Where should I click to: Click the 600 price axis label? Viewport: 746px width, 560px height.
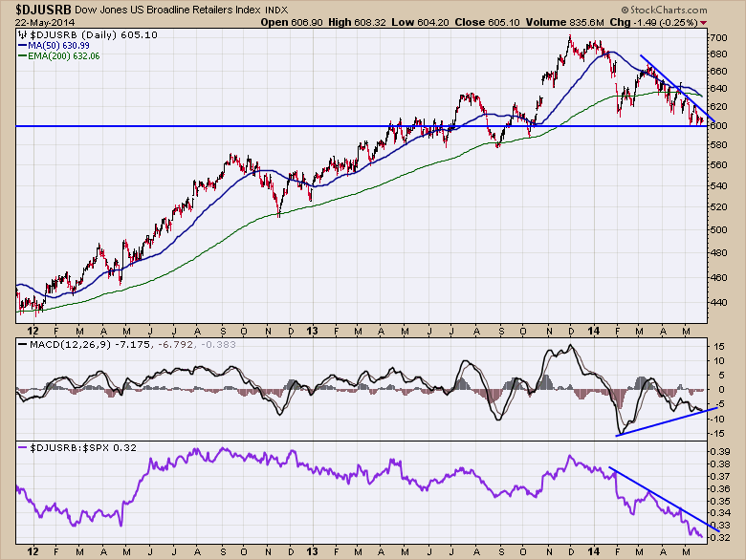tap(718, 125)
